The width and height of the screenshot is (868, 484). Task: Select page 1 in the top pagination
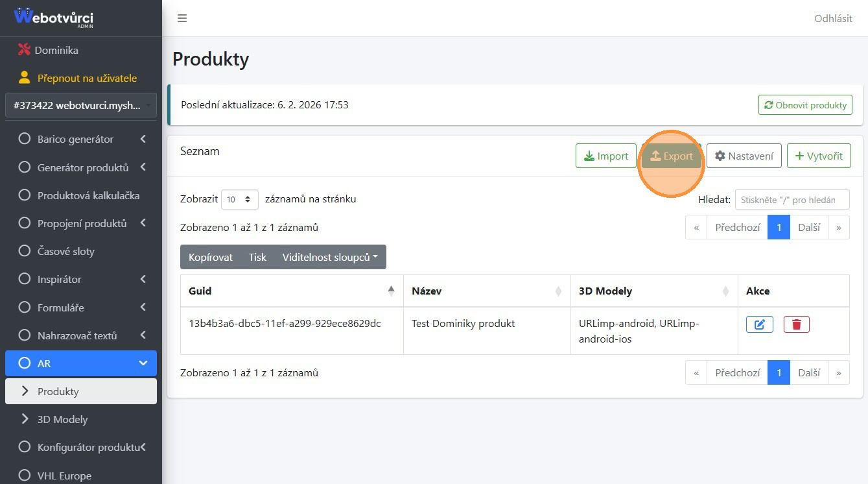(779, 227)
